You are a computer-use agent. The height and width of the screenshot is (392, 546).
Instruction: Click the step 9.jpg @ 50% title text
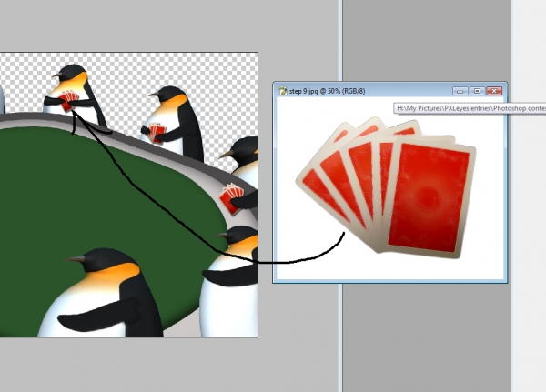[327, 91]
